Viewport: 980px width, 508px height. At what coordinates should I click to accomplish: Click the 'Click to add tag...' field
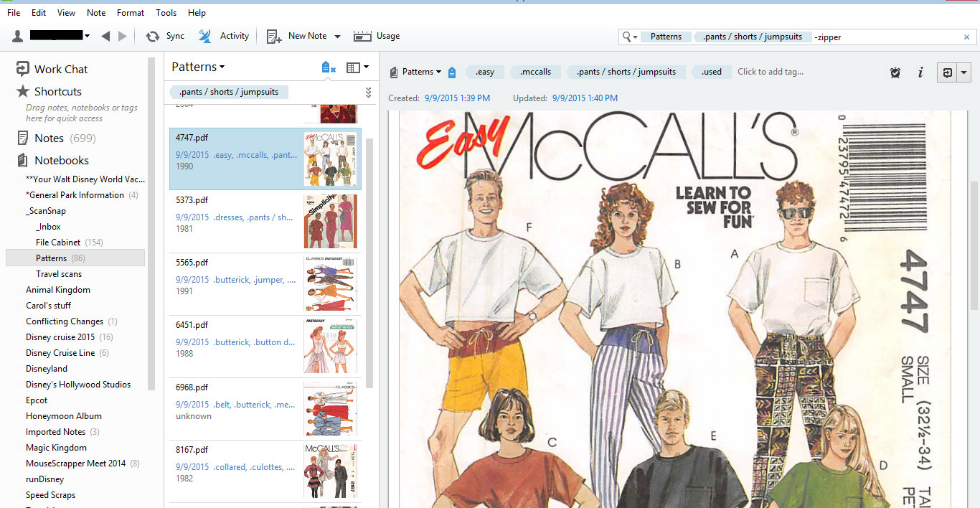[771, 72]
